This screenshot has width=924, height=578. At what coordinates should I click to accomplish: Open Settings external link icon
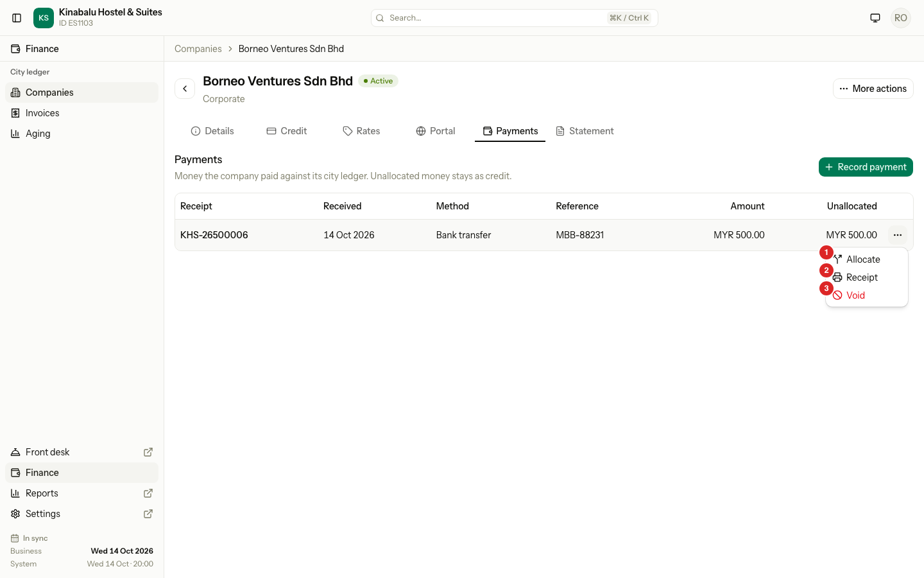(148, 514)
